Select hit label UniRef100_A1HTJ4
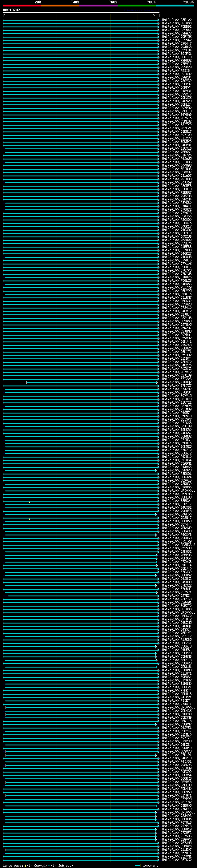This screenshot has height=868, width=197. 176,565
